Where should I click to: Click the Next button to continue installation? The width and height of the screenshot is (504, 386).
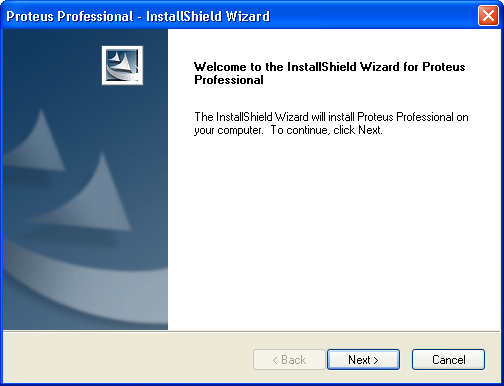coord(363,359)
